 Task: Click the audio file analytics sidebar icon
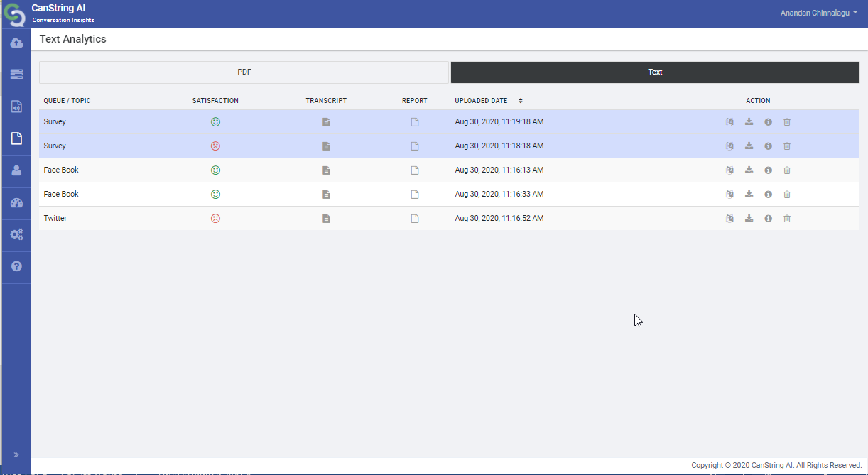pos(16,107)
